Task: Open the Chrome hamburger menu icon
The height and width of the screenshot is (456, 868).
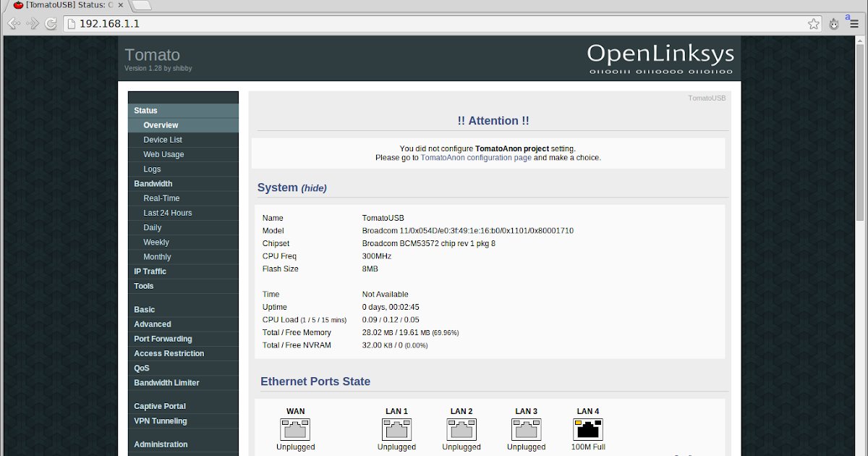Action: pyautogui.click(x=854, y=24)
